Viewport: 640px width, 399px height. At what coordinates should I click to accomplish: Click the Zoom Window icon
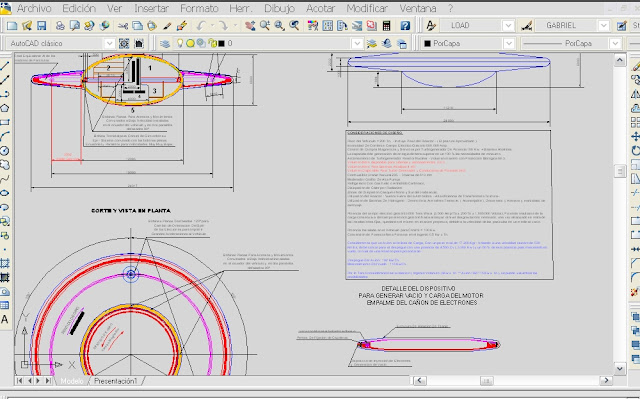point(279,26)
